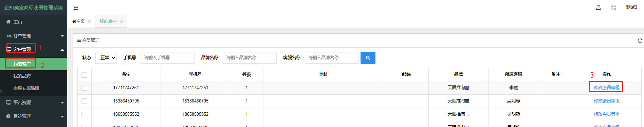Image resolution: width=644 pixels, height=127 pixels.
Task: Check the row for 18650505952
Action: 85,114
